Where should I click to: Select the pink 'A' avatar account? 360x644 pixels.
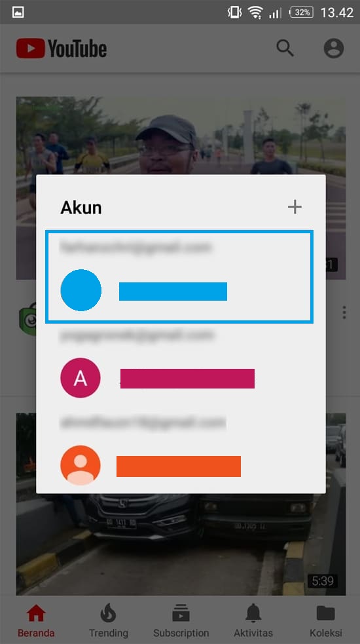point(81,378)
